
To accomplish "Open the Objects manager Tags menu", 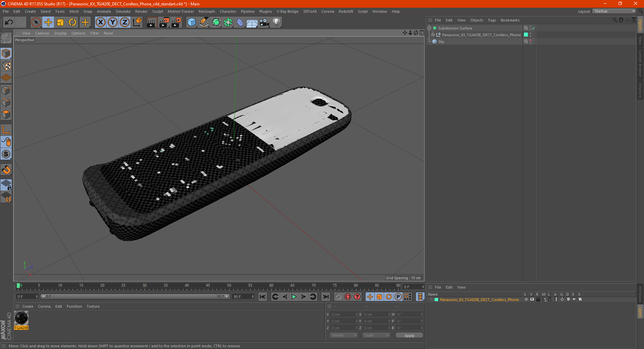I will pyautogui.click(x=492, y=20).
